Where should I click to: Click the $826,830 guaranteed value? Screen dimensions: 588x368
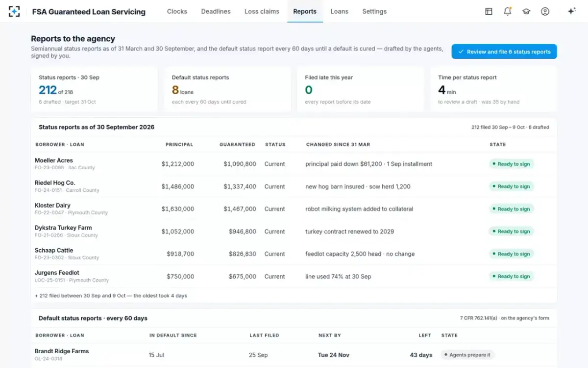[242, 254]
